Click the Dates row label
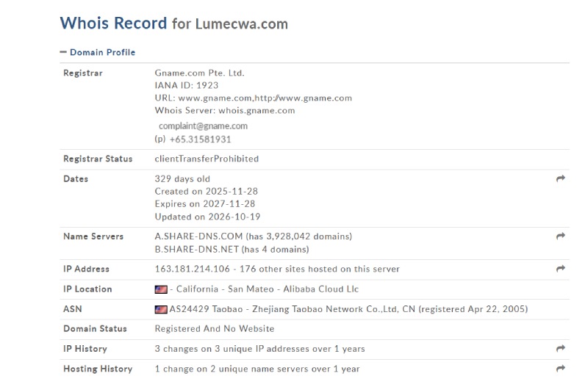This screenshot has height=387, width=588. click(x=76, y=178)
